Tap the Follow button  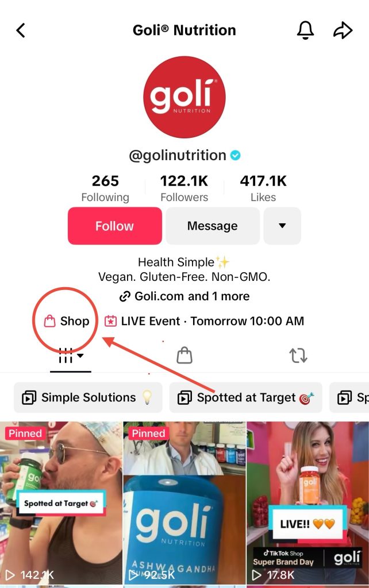114,226
